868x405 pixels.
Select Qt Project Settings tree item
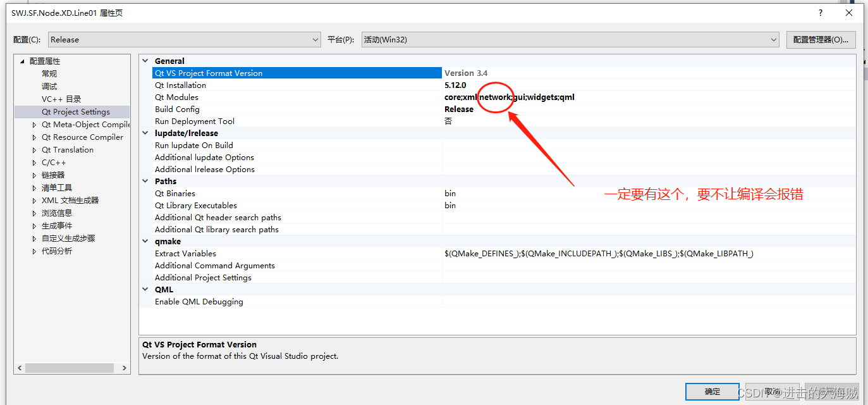click(76, 112)
